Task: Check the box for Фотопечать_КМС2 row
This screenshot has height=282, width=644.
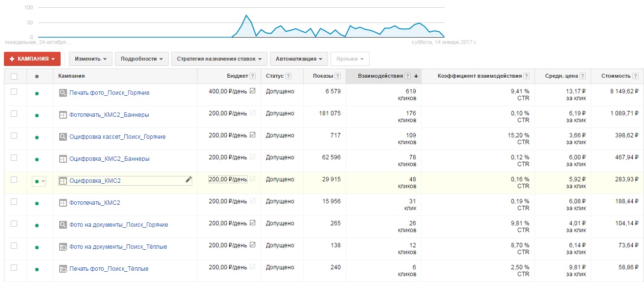Action: [14, 201]
